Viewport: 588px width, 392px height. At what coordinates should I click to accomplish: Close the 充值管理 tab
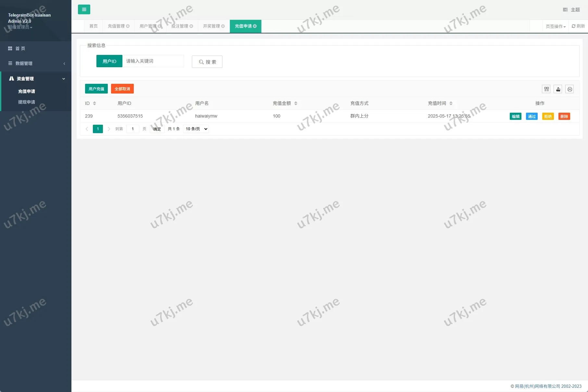pyautogui.click(x=128, y=26)
